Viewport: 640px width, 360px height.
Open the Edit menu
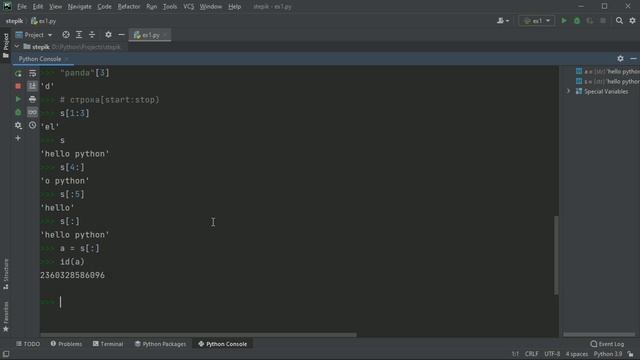coord(38,7)
